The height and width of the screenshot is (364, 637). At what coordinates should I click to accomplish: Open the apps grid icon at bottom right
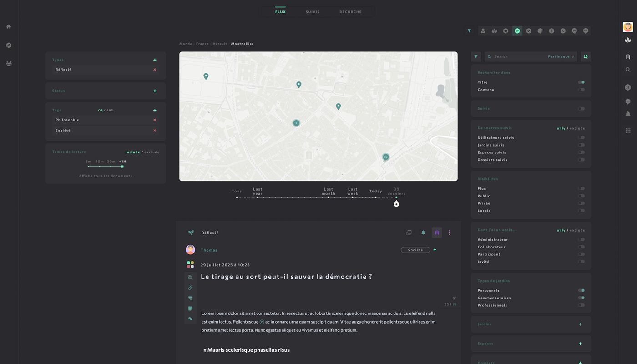click(x=628, y=130)
